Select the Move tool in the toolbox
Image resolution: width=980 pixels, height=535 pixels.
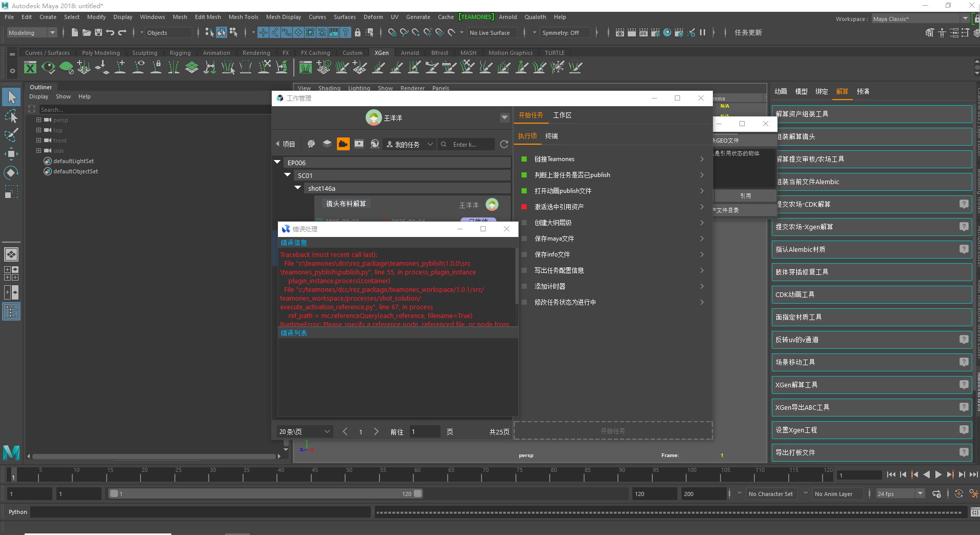click(11, 153)
